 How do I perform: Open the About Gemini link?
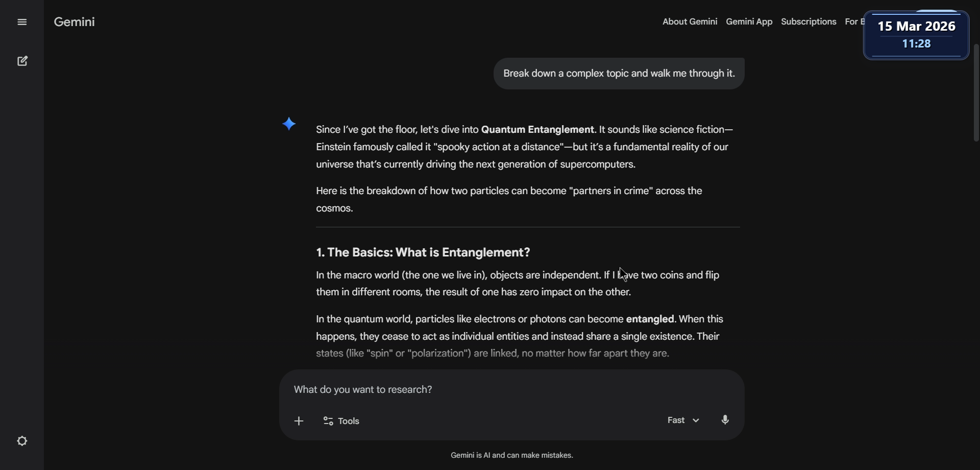pos(690,21)
